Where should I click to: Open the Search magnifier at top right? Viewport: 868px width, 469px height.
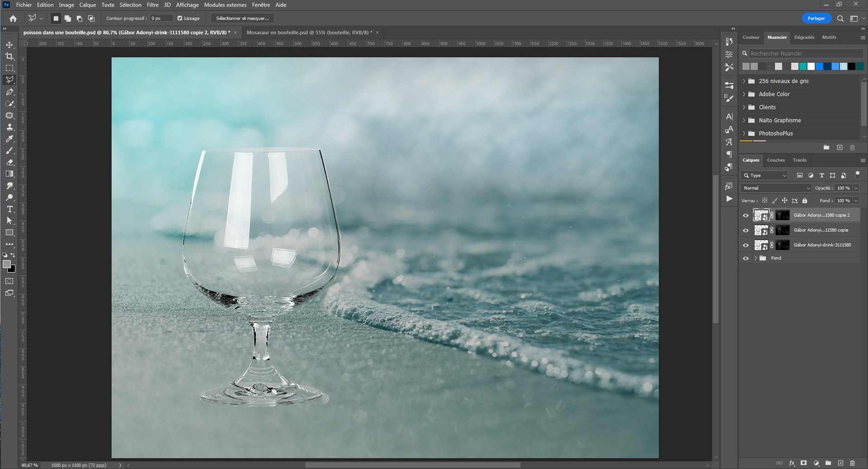pyautogui.click(x=840, y=19)
